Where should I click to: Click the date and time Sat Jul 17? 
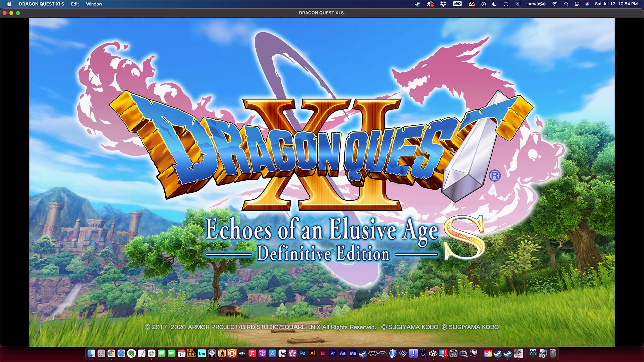point(616,4)
